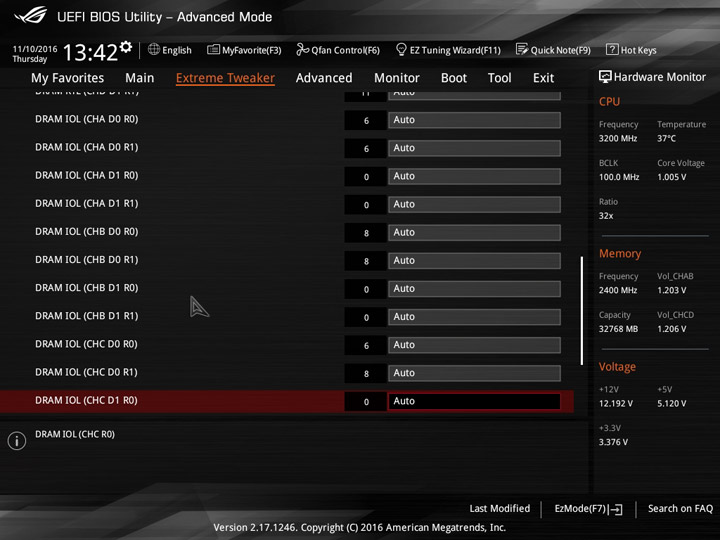
Task: Show Hot Keys question mark icon
Action: (x=612, y=49)
